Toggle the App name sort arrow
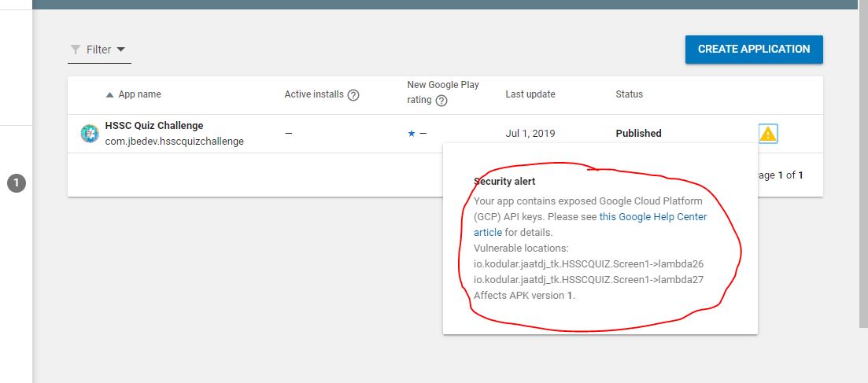This screenshot has width=868, height=383. [x=110, y=94]
